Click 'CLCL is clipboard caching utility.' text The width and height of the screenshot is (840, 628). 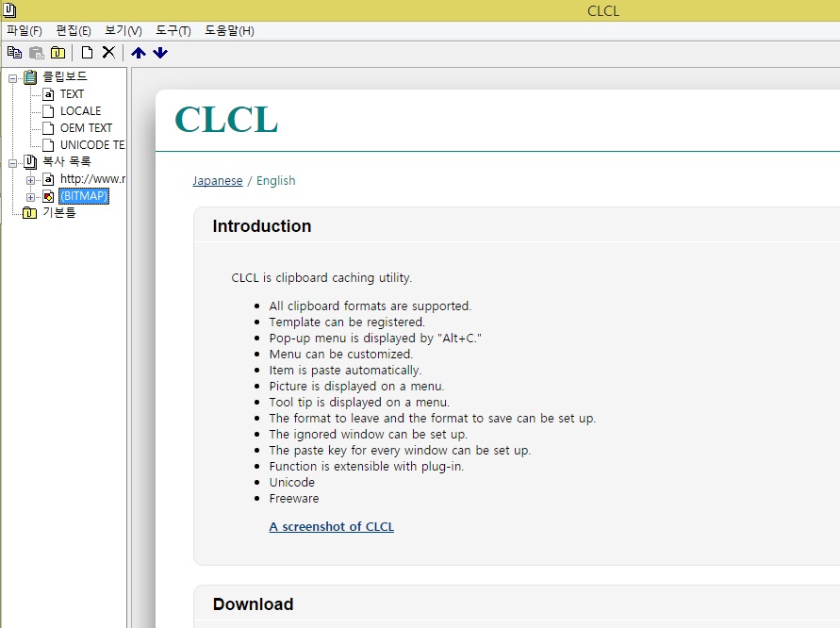point(321,277)
